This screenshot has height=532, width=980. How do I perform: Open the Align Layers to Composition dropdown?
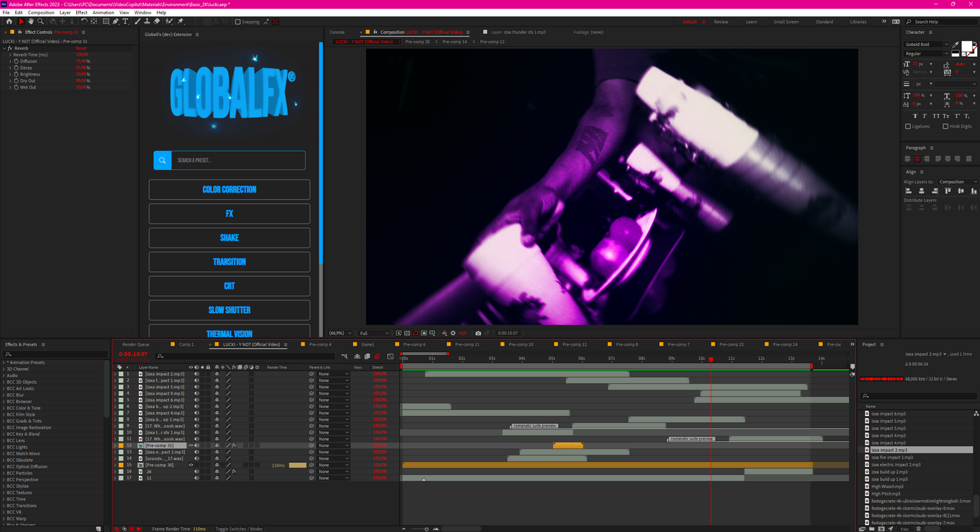click(958, 182)
